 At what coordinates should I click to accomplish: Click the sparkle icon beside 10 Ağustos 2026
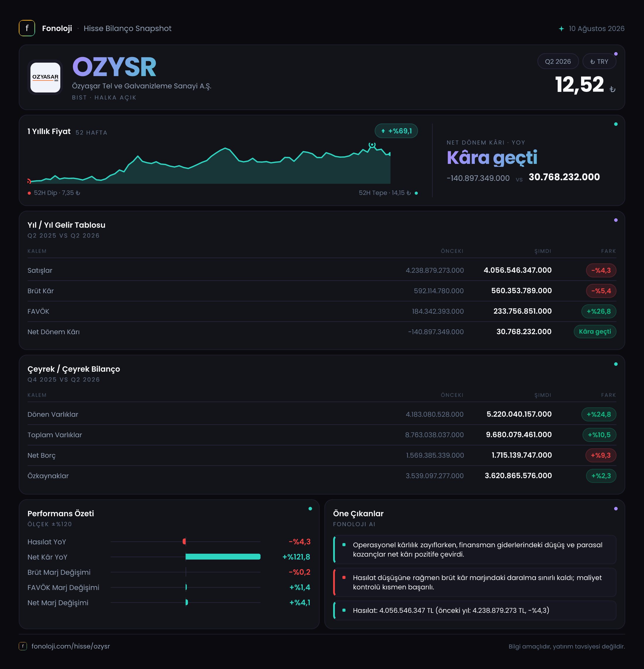tap(561, 29)
